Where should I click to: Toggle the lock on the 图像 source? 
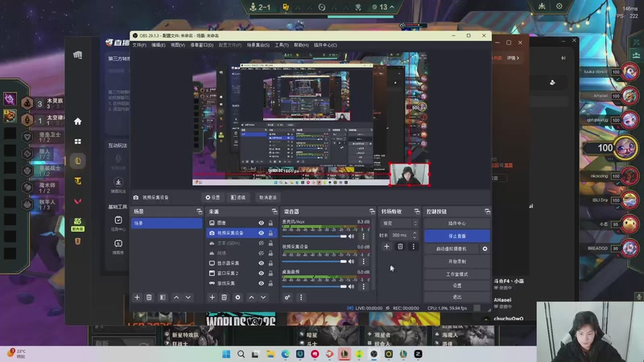tap(270, 223)
